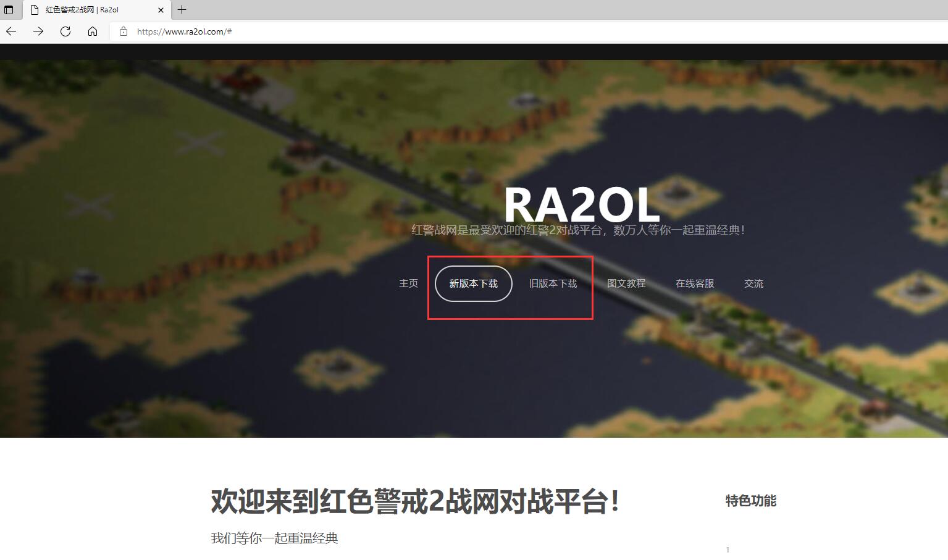This screenshot has height=560, width=948.
Task: Open the tab actions menu icon
Action: [9, 10]
